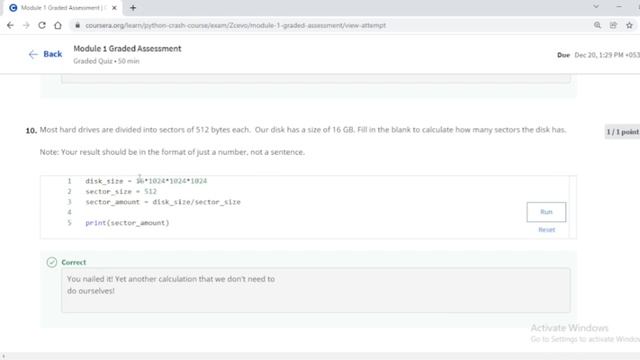Screen dimensions: 640x360
Task: Click the browser forward arrow
Action: (26, 25)
